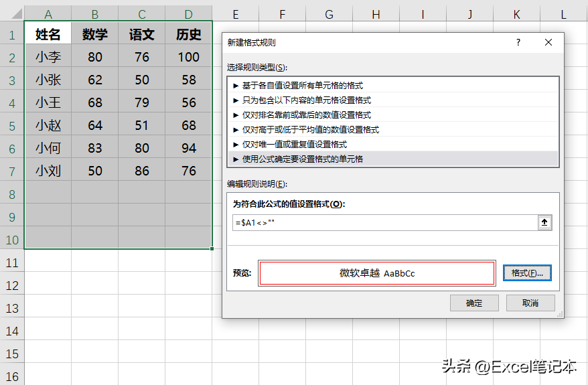Select column F header
Viewport: 588px width, 385px height.
click(283, 14)
